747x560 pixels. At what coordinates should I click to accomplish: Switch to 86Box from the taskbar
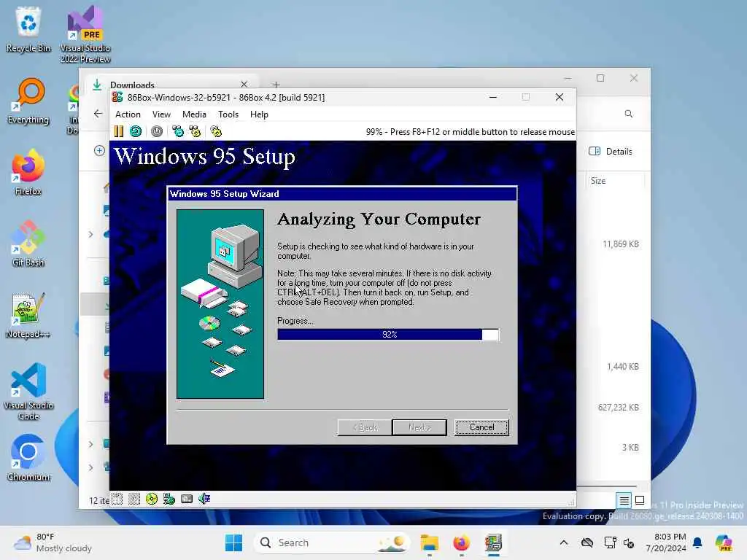494,542
